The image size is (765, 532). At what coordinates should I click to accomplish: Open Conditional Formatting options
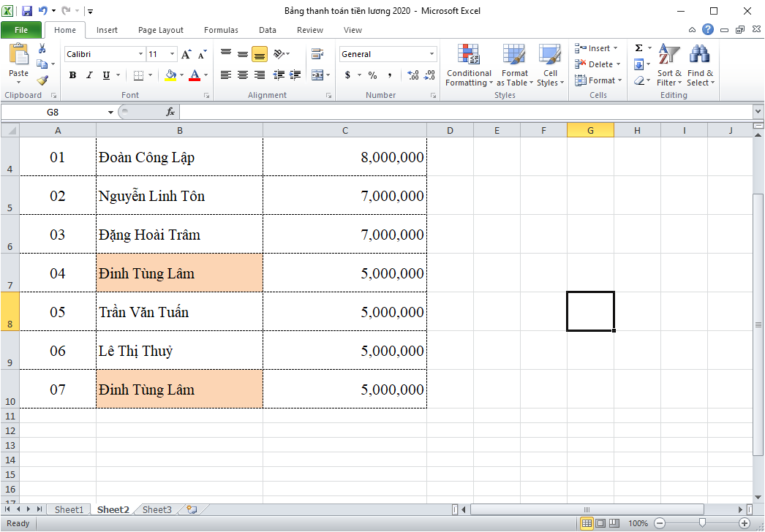click(x=468, y=66)
